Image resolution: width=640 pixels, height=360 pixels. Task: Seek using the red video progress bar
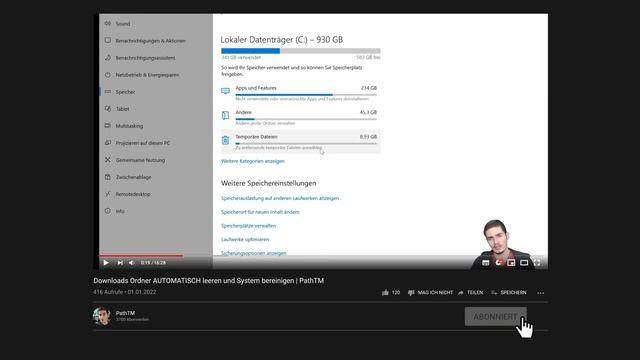tap(140, 256)
